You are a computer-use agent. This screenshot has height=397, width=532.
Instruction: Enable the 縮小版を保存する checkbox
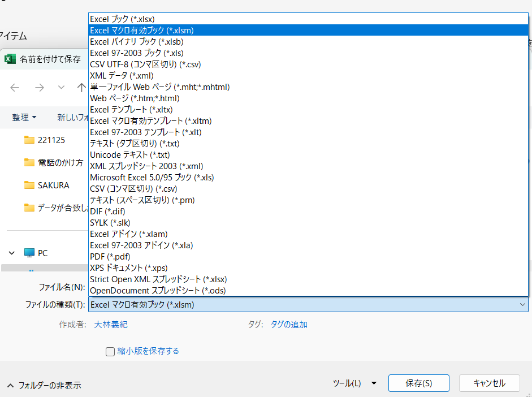pyautogui.click(x=110, y=352)
